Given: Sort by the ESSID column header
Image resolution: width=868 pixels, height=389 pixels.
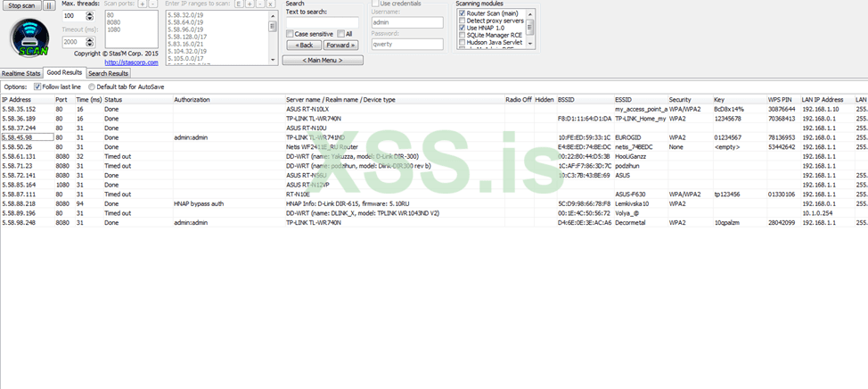Looking at the screenshot, I should (x=641, y=100).
